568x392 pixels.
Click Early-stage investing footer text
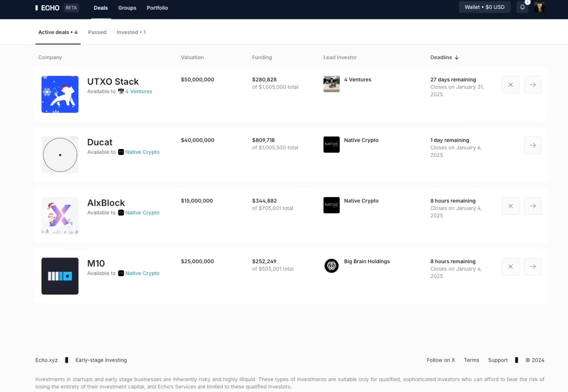(x=101, y=360)
